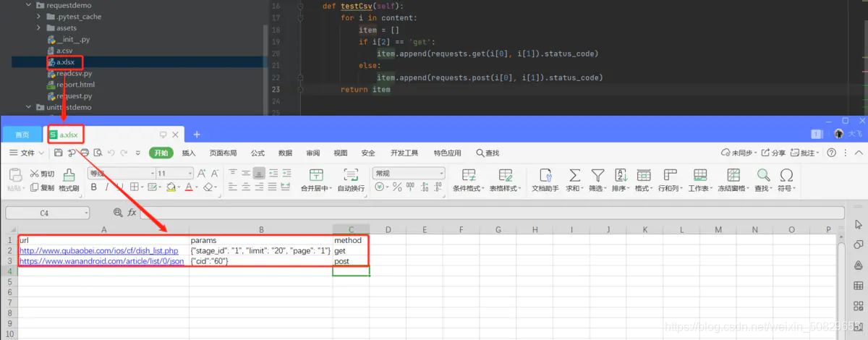Expand the .pytest_cache folder
The width and height of the screenshot is (868, 340).
tap(40, 17)
